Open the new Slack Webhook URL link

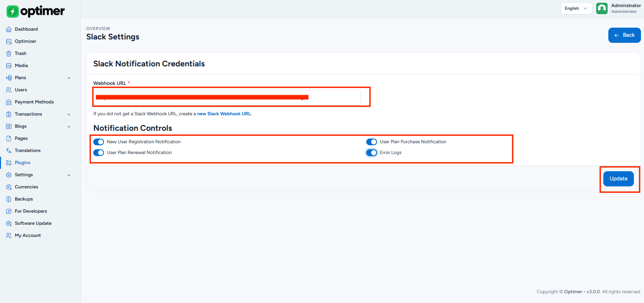click(224, 114)
